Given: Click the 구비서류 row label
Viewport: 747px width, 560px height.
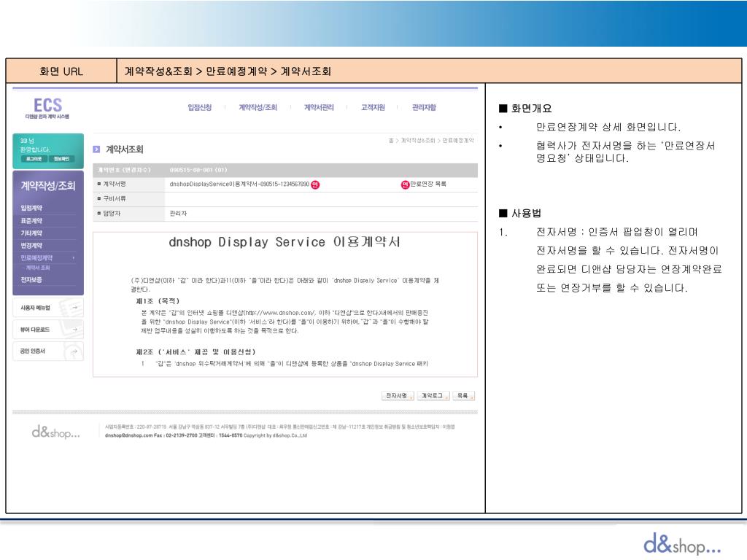Looking at the screenshot, I should click(x=115, y=198).
